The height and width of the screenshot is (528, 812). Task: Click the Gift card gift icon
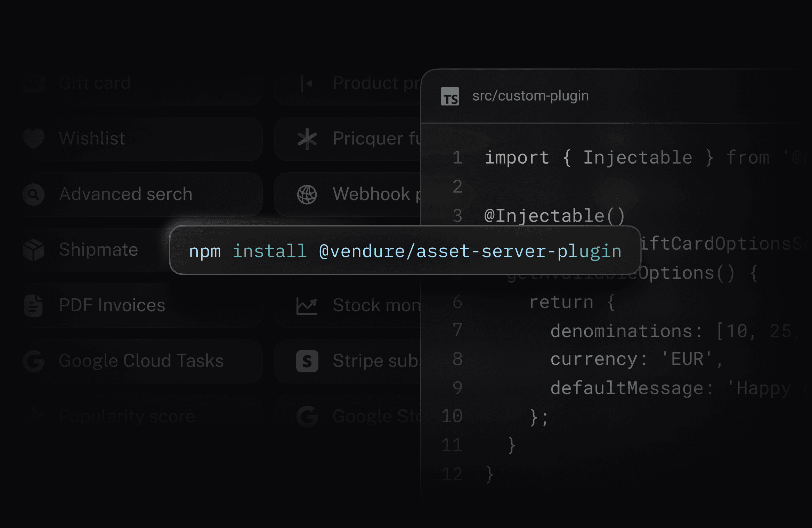33,83
